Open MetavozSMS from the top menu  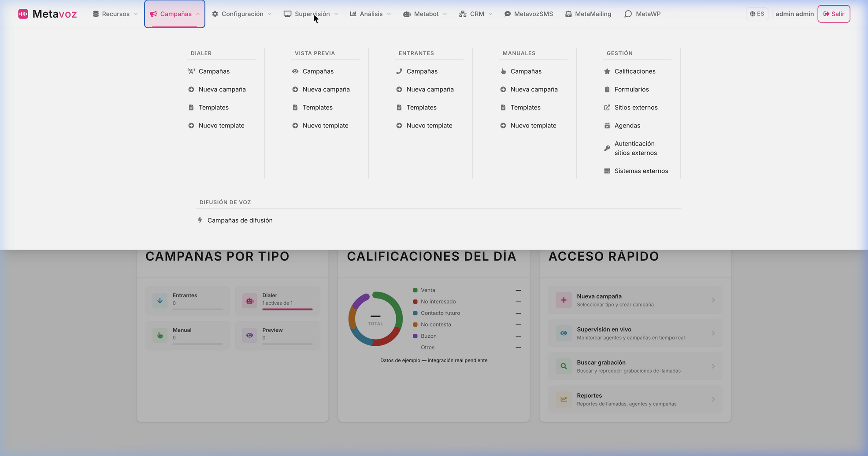(529, 14)
